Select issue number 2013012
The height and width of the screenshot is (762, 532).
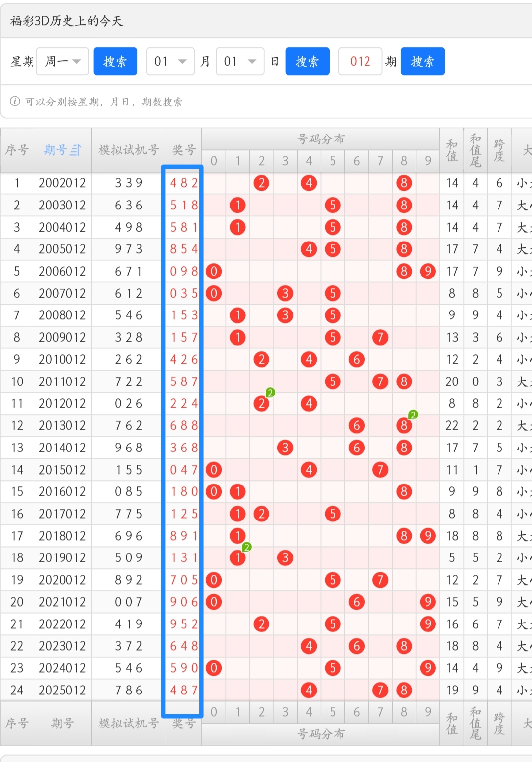click(x=62, y=425)
